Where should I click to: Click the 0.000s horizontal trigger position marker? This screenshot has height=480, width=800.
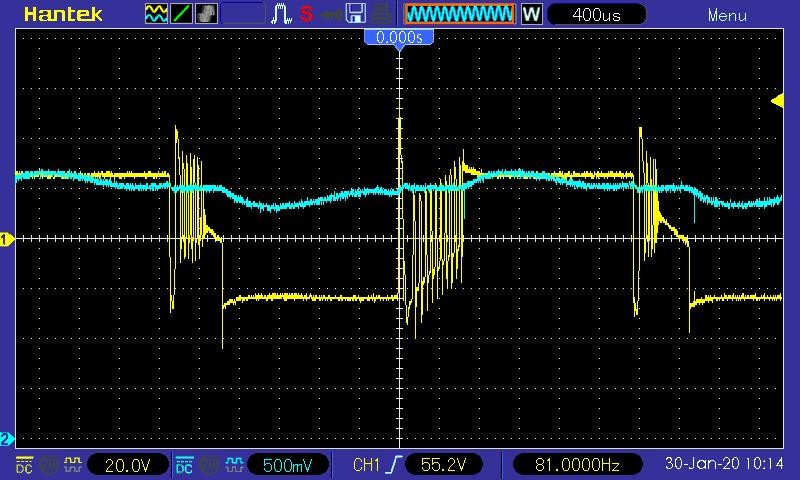coord(399,38)
